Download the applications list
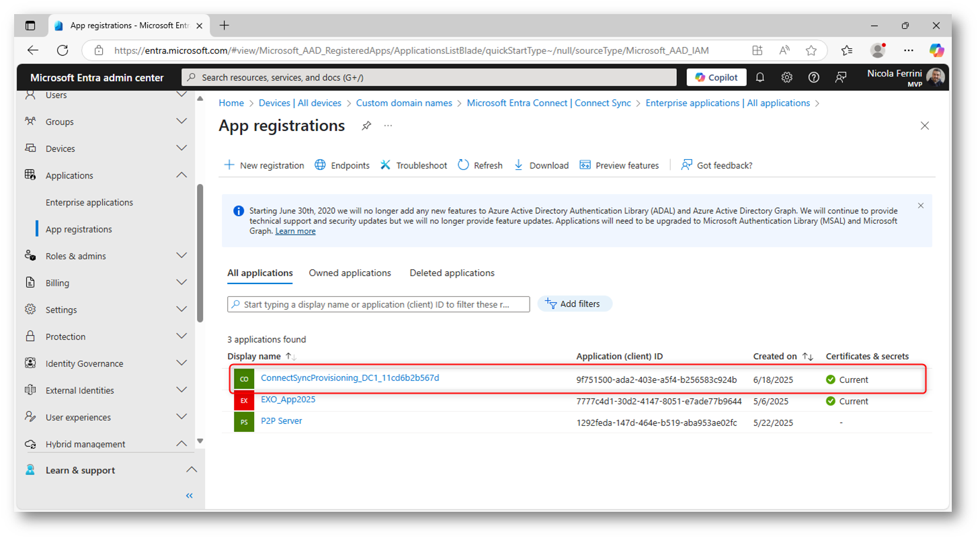Screen dimensions: 980x540 [540, 165]
